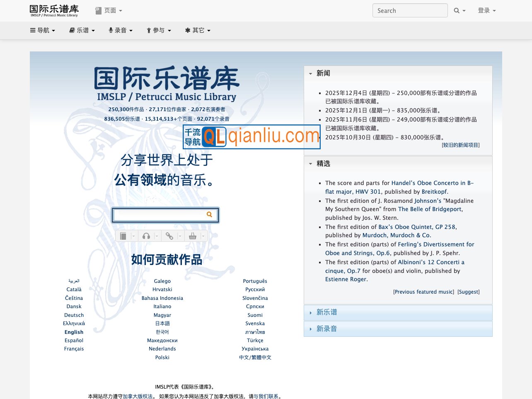Collapse the 精选 featured panel
The height and width of the screenshot is (399, 532).
click(x=311, y=163)
